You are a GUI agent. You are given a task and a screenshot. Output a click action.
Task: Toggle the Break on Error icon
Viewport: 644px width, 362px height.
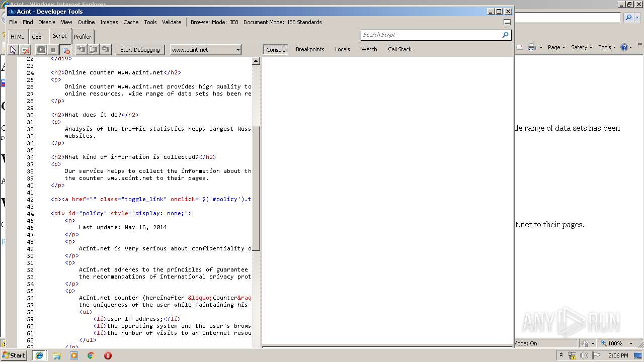tap(65, 50)
